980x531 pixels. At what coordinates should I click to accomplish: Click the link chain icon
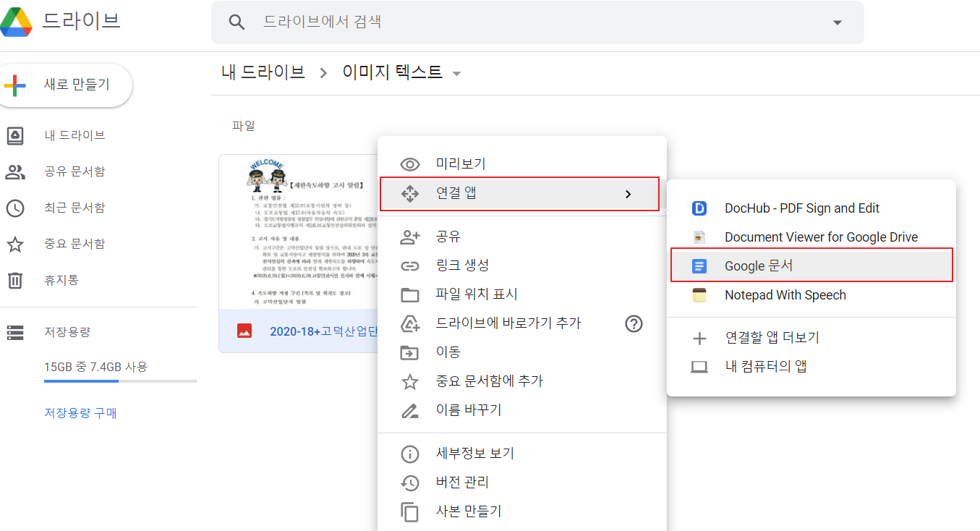[x=410, y=265]
